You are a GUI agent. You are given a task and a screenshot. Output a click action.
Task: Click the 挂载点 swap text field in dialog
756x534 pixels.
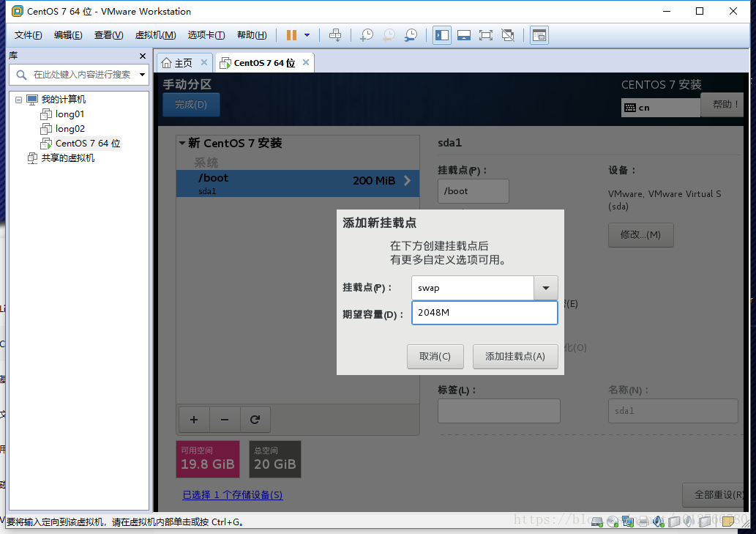coord(473,287)
